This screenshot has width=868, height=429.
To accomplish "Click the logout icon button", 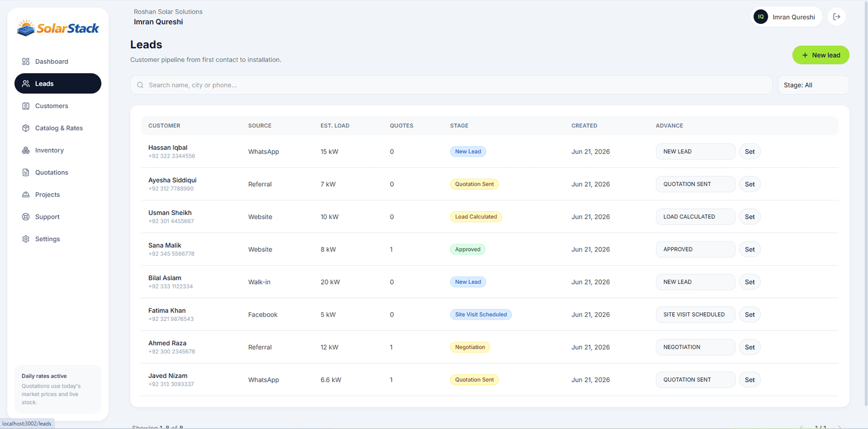I will 837,17.
